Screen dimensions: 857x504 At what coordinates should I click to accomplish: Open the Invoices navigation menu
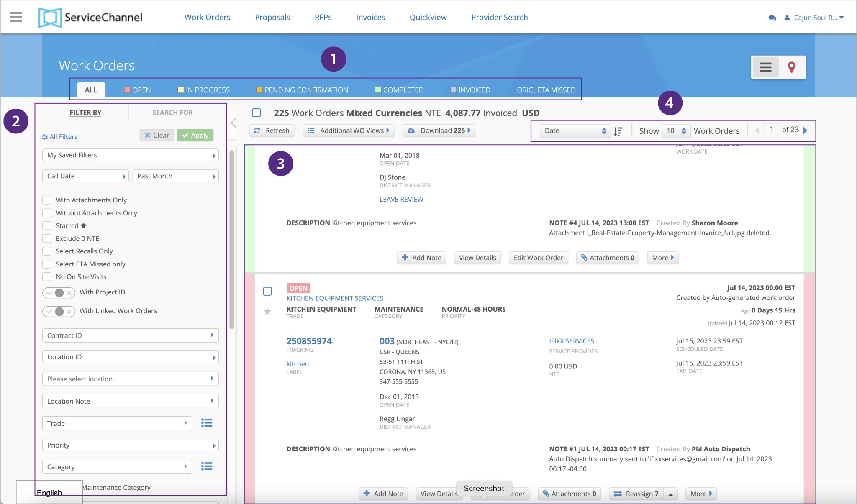coord(370,17)
